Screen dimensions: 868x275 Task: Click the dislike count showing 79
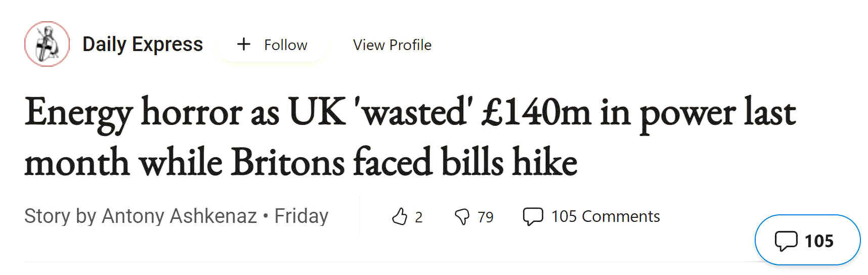485,217
